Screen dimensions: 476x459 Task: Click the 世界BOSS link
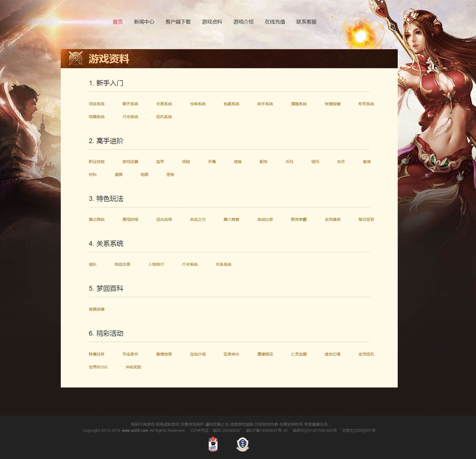point(98,367)
